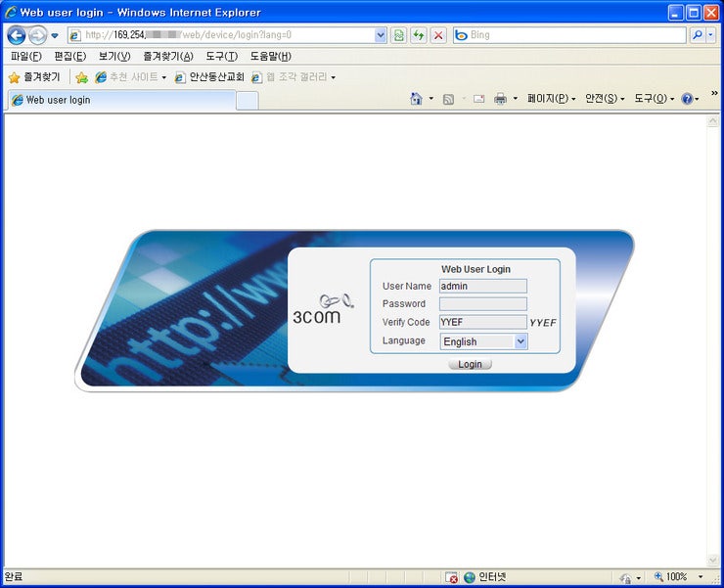Click the Home page icon
Viewport: 724px width, 588px height.
417,99
